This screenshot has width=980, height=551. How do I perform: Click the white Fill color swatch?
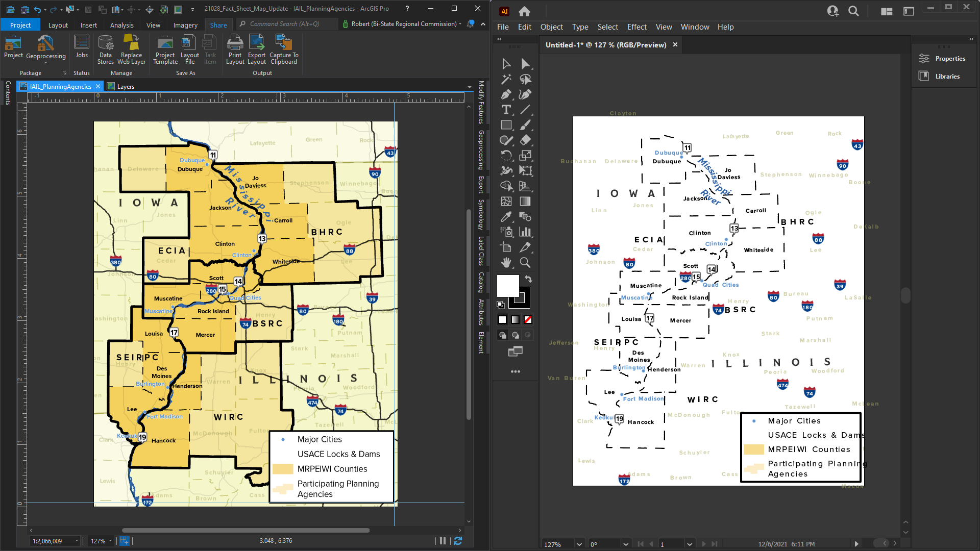[x=507, y=286]
